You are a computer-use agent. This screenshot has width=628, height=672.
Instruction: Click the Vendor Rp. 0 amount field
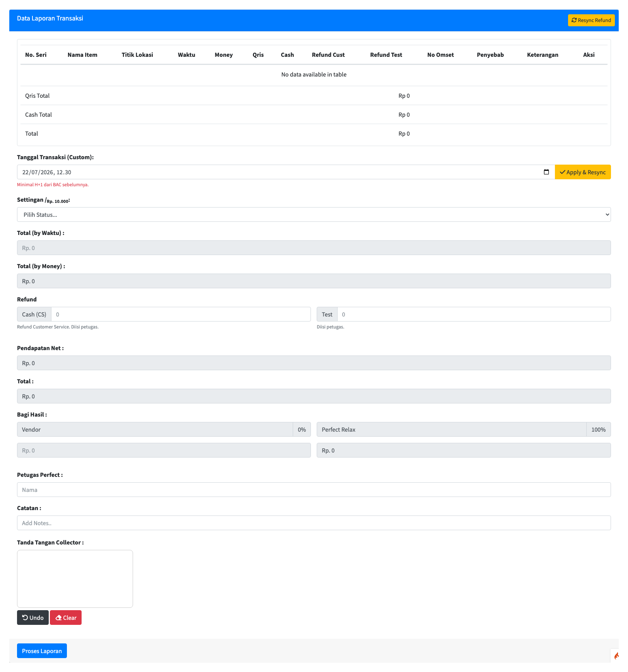[x=164, y=450]
